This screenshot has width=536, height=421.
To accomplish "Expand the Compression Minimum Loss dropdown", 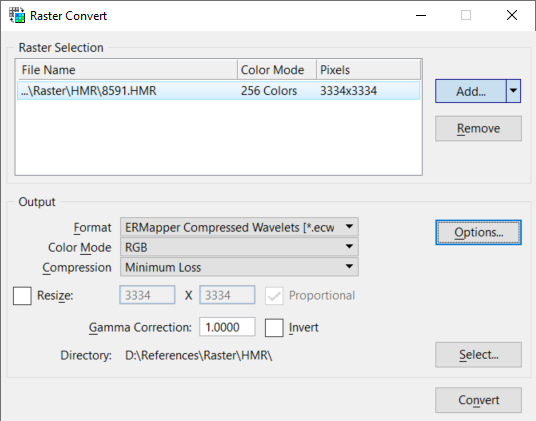I will pyautogui.click(x=239, y=267).
